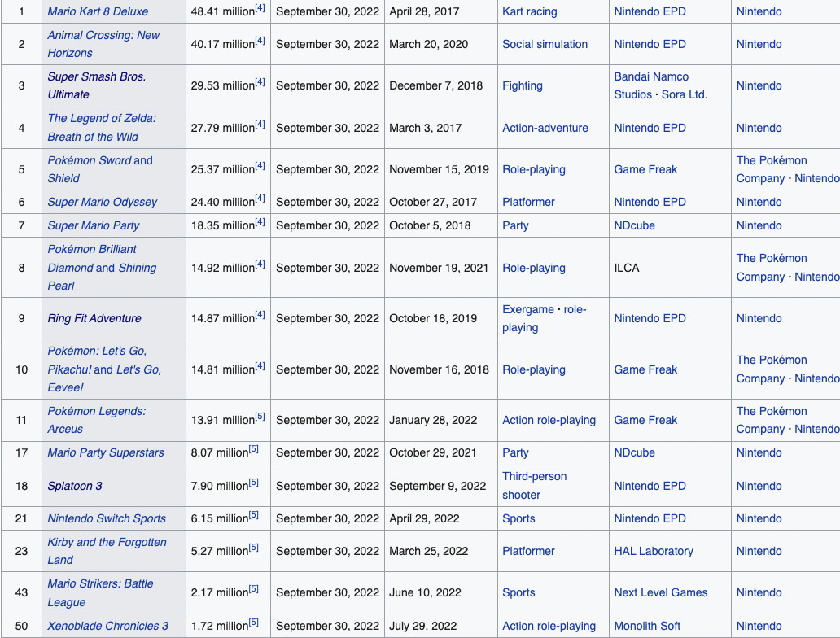Open Xenoblade Chronicles 3 link
This screenshot has height=638, width=840.
107,626
